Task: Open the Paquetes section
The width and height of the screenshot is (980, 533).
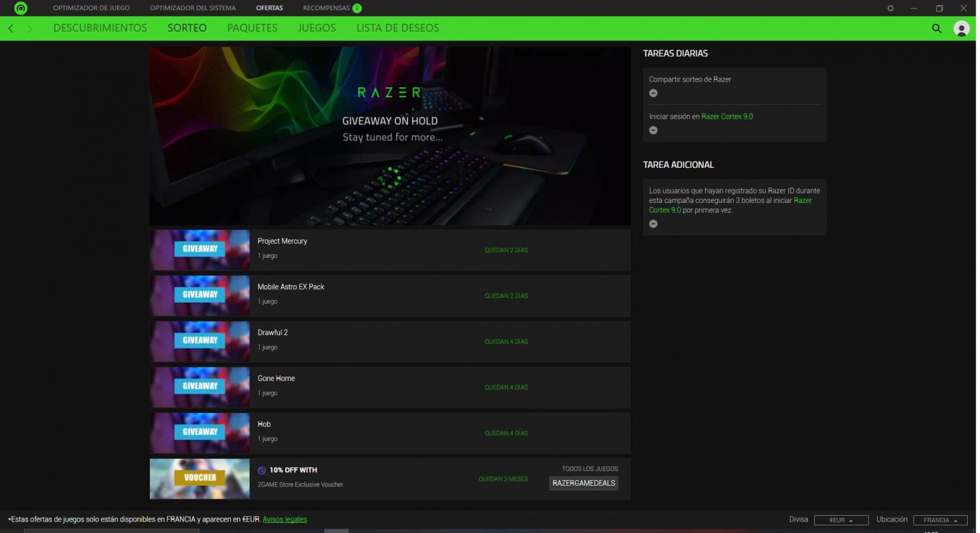Action: coord(253,28)
